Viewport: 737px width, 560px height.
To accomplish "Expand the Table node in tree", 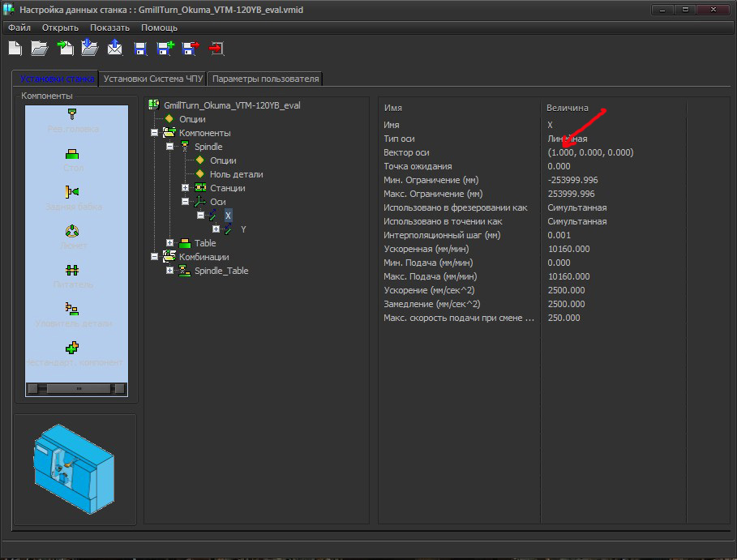I will (170, 243).
